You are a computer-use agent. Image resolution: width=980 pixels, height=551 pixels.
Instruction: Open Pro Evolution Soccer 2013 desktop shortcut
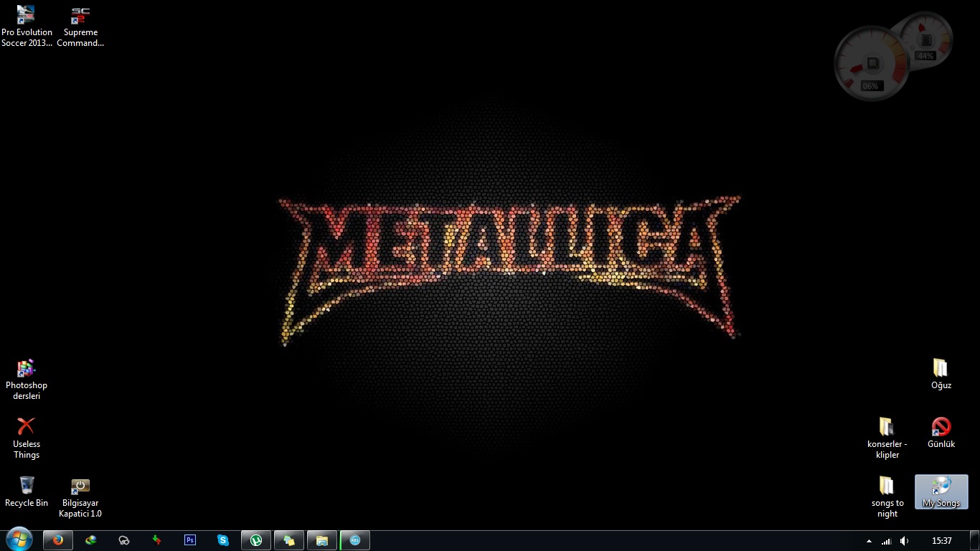[x=27, y=26]
